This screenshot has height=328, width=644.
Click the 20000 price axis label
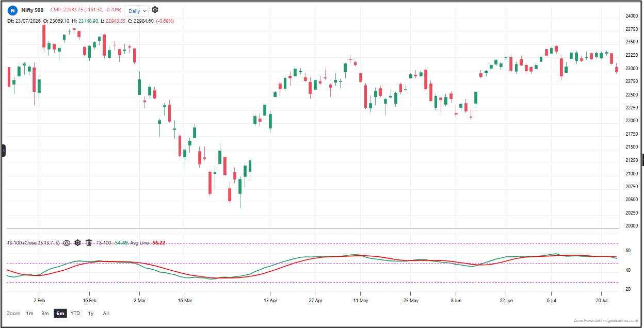(x=631, y=226)
